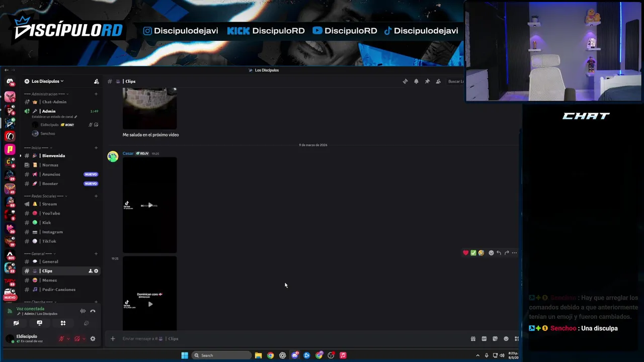
Task: Open Memes channel
Action: 61,280
